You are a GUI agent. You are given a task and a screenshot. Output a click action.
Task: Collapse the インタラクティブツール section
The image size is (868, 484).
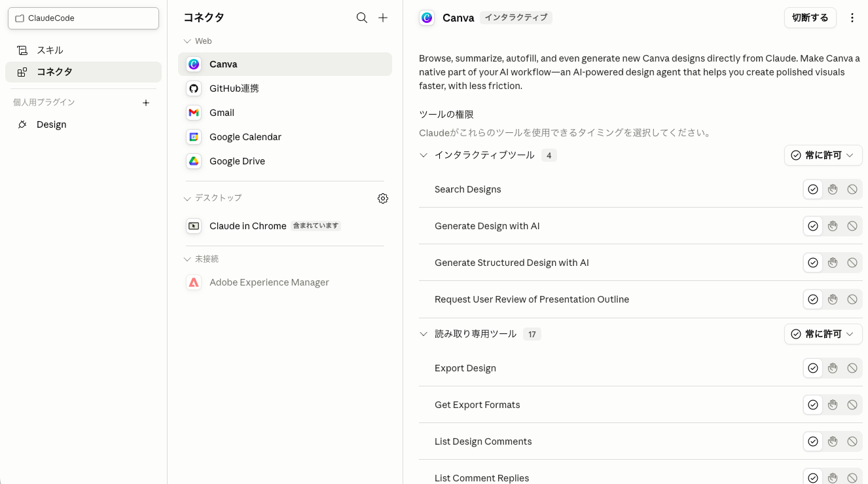(424, 155)
